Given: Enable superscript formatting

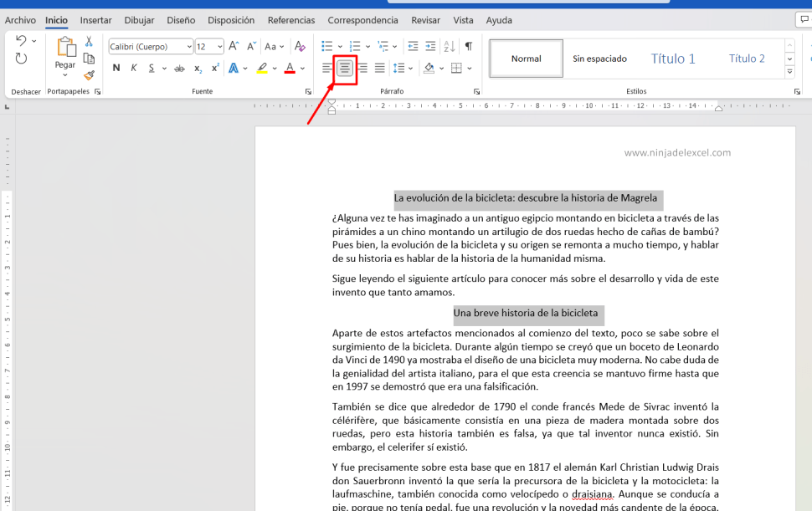Looking at the screenshot, I should pos(216,67).
